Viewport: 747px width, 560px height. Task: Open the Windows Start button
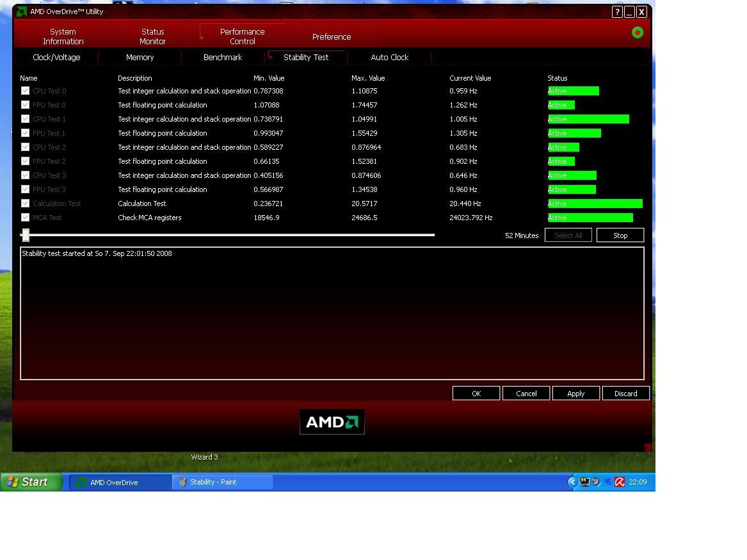point(31,482)
